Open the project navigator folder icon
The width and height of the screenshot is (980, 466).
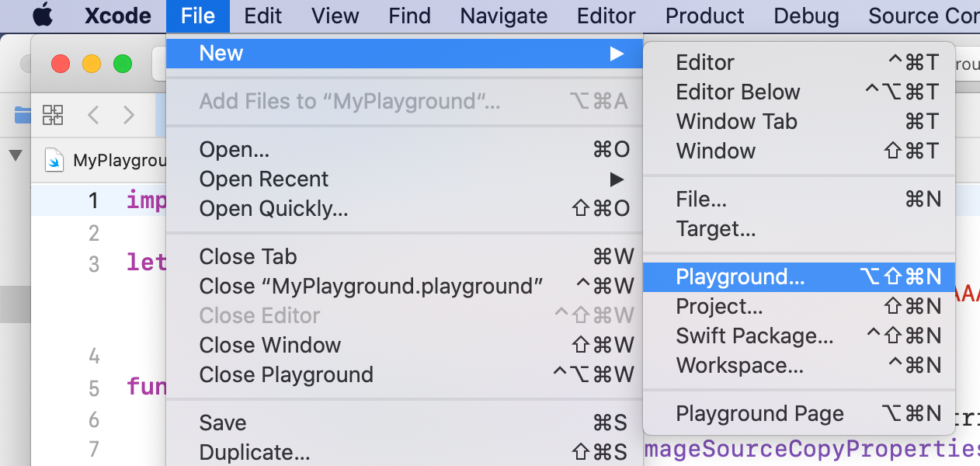pos(23,116)
